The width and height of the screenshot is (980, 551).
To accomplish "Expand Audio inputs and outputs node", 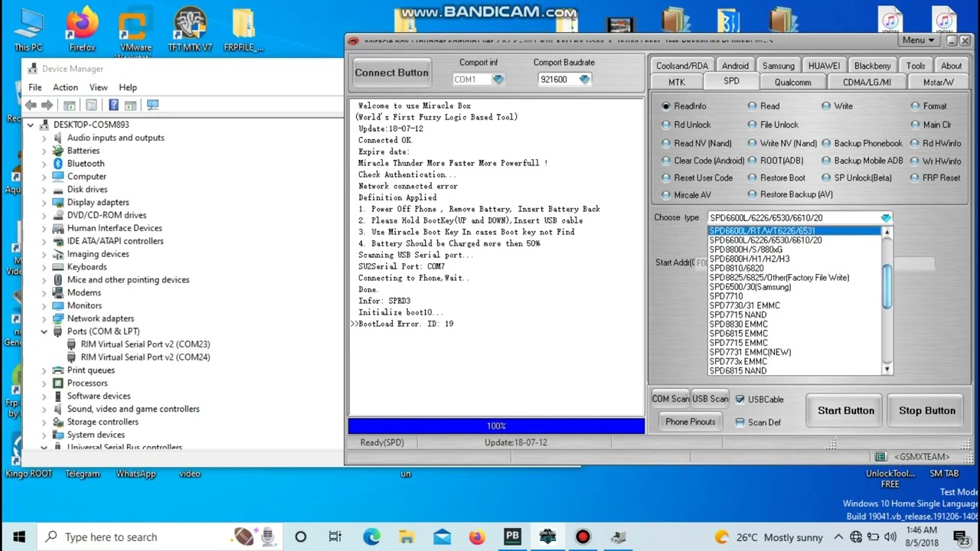I will coord(44,138).
